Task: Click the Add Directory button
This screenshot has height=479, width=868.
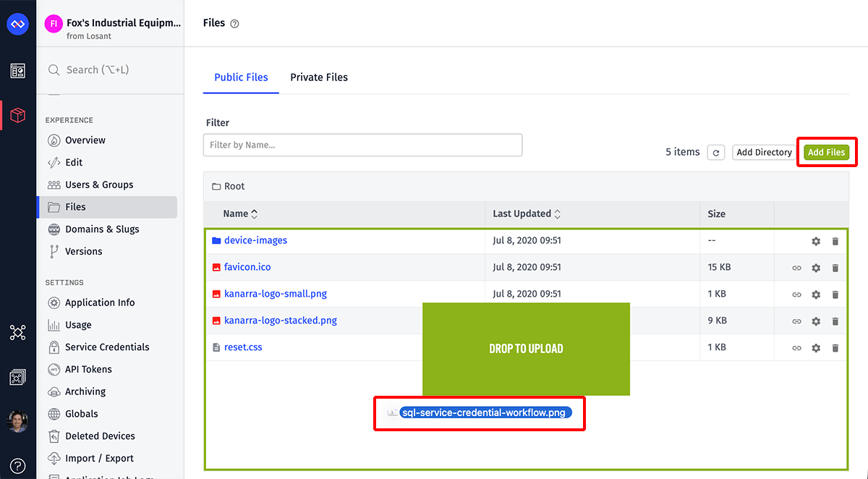Action: 764,152
